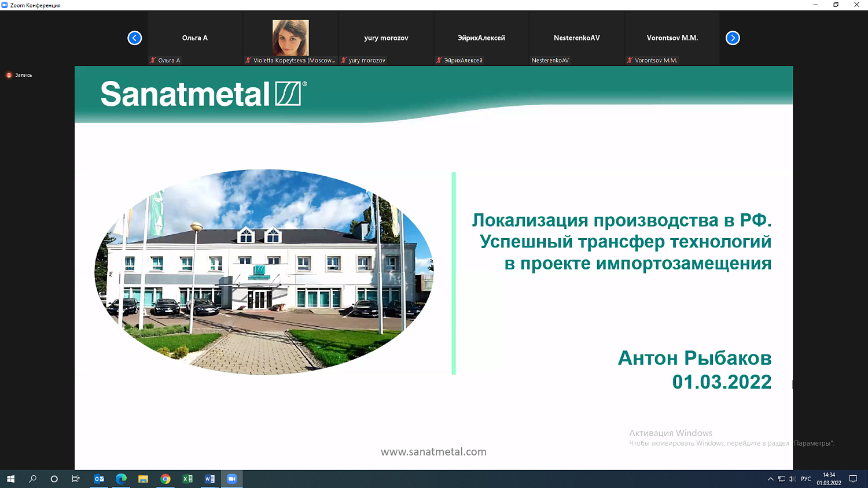
Task: Expand hidden system tray icons
Action: click(x=771, y=479)
